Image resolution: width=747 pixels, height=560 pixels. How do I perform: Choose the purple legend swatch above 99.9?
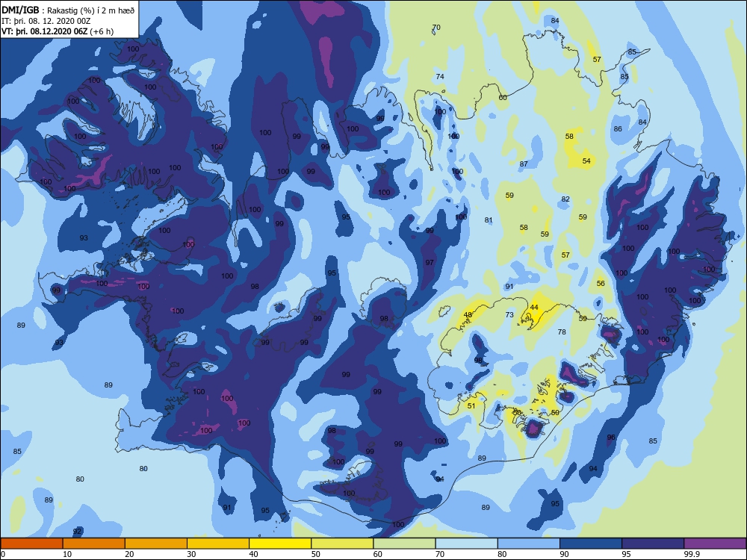click(x=715, y=544)
